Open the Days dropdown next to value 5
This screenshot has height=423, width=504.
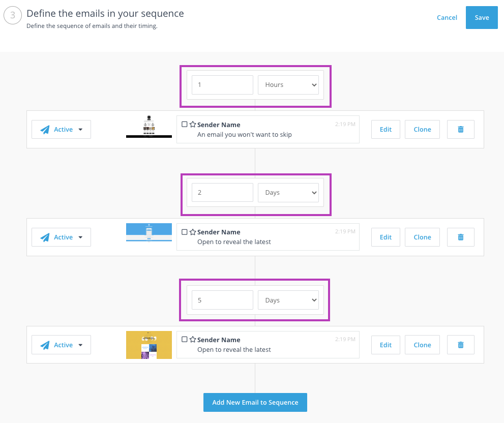288,300
